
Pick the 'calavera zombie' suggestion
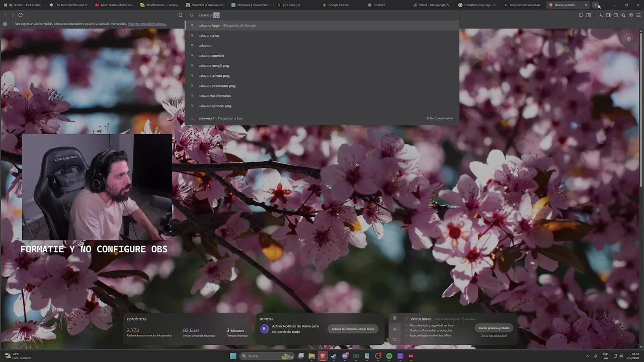coord(211,56)
